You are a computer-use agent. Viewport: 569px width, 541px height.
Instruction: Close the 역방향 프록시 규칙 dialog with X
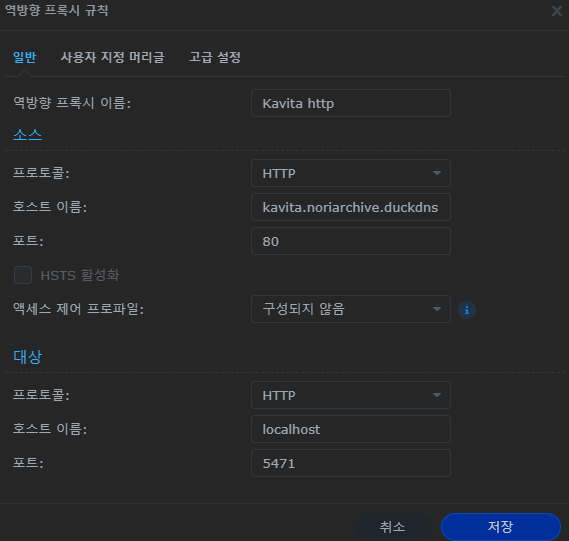[x=557, y=11]
